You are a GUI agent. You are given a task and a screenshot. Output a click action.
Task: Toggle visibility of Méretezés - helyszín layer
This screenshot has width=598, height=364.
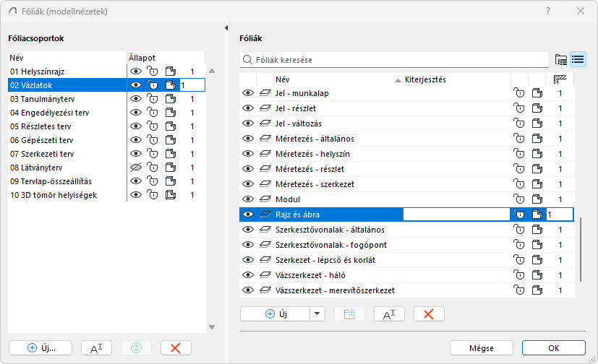coord(248,154)
